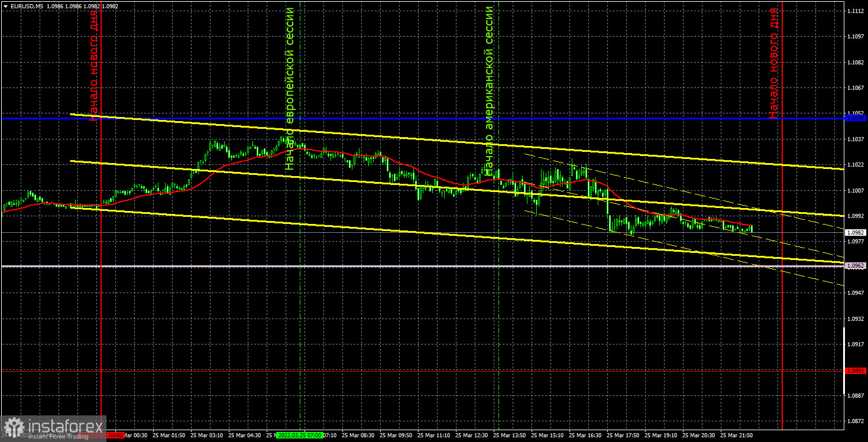The width and height of the screenshot is (868, 442).
Task: Click price scale value 1.0947
Action: (x=856, y=292)
